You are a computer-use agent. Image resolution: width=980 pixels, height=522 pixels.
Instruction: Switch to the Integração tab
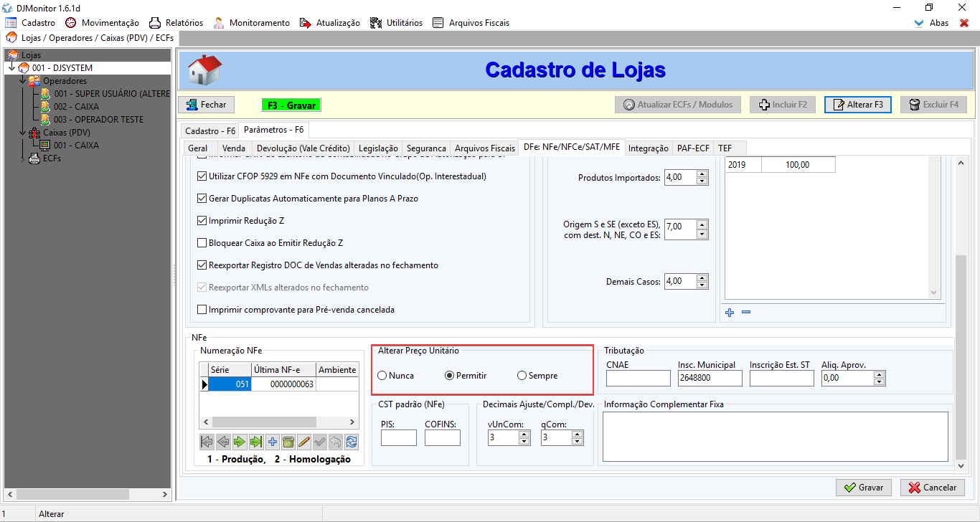click(x=648, y=148)
